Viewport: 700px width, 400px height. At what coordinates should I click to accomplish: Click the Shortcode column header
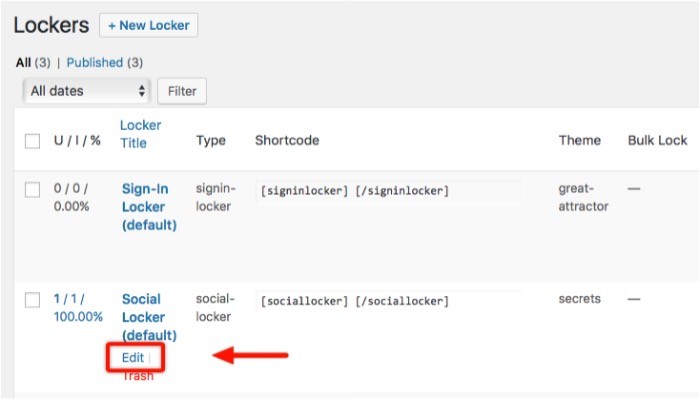point(287,141)
